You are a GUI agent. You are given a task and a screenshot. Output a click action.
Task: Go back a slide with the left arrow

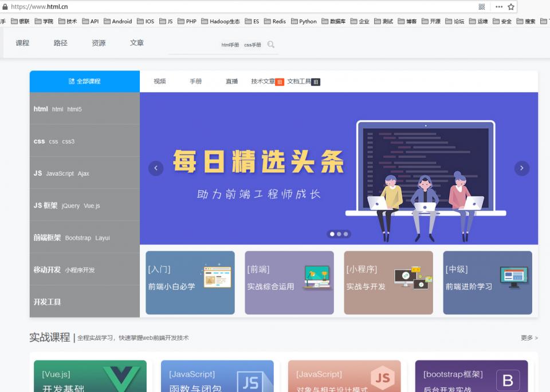pos(156,168)
